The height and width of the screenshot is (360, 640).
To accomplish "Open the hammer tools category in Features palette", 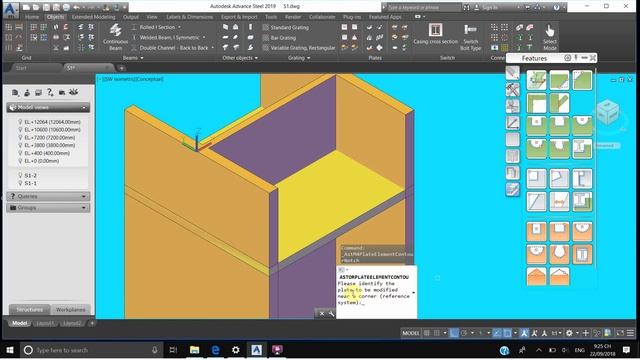I will [513, 89].
